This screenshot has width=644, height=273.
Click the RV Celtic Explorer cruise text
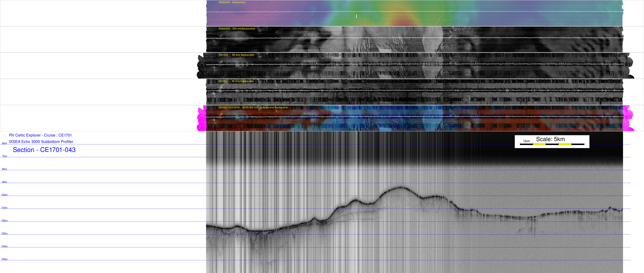pos(40,135)
